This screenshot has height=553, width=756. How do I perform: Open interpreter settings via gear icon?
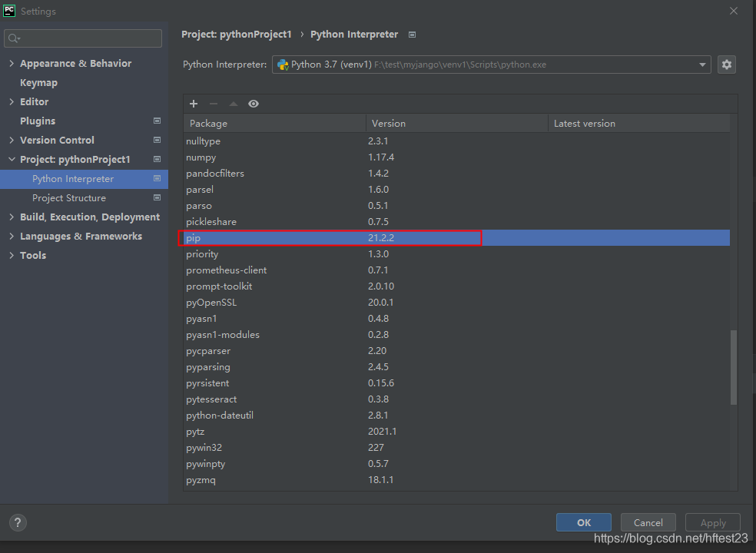click(x=727, y=65)
